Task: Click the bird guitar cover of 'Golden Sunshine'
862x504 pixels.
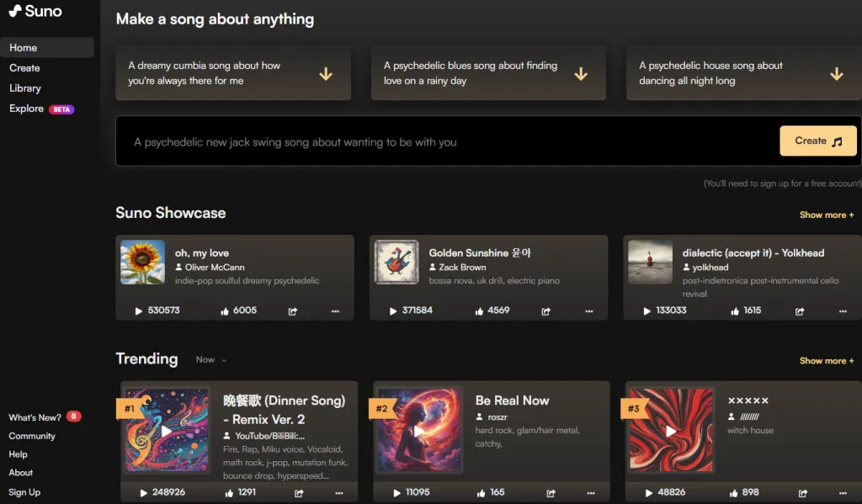Action: tap(396, 263)
